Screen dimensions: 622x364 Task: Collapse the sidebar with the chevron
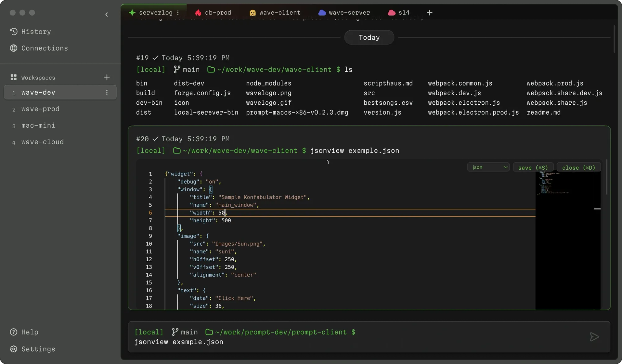107,15
